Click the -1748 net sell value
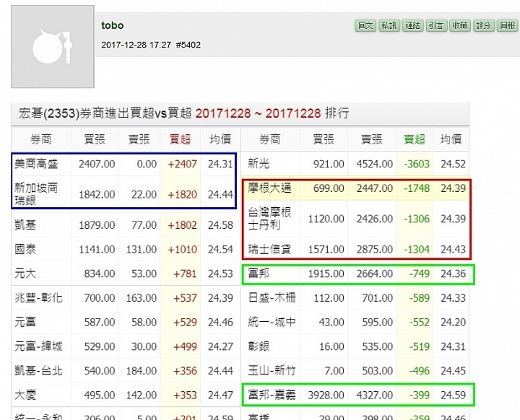The height and width of the screenshot is (420, 520). pyautogui.click(x=417, y=188)
